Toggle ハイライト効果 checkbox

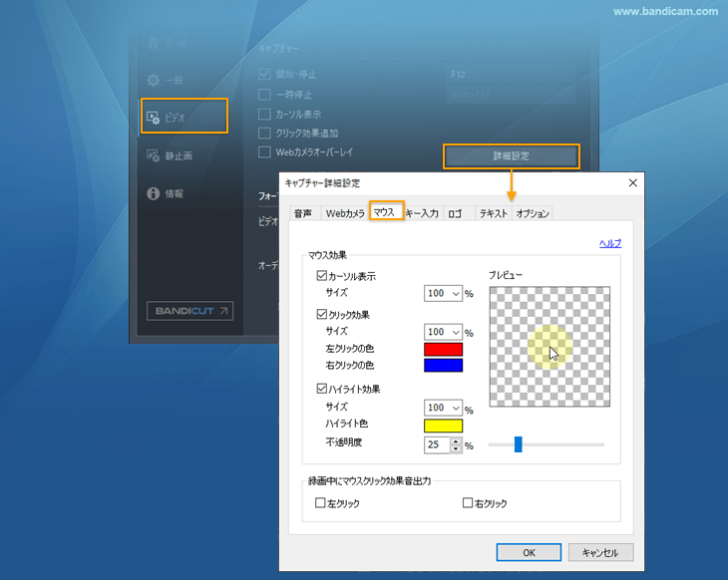pyautogui.click(x=322, y=388)
